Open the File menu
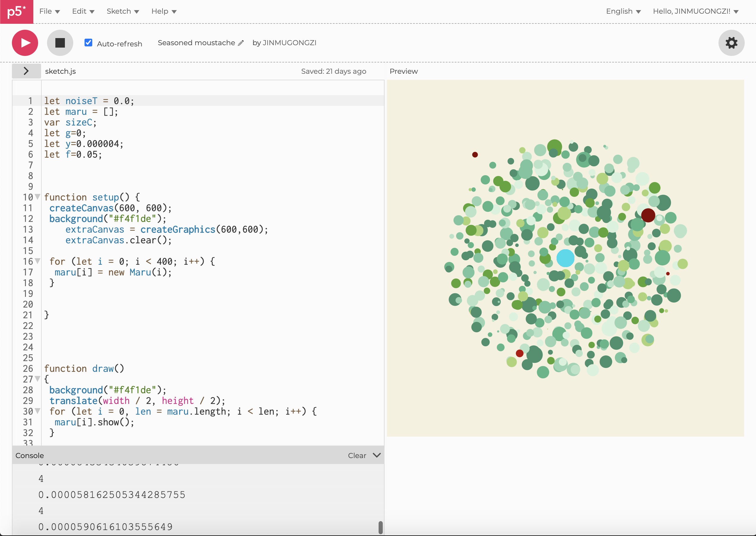The width and height of the screenshot is (756, 536). 49,12
